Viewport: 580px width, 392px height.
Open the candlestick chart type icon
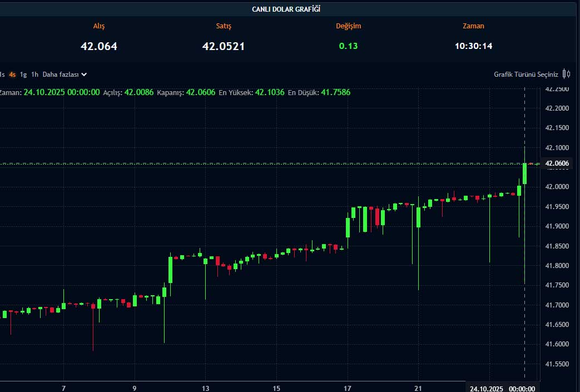click(x=566, y=74)
